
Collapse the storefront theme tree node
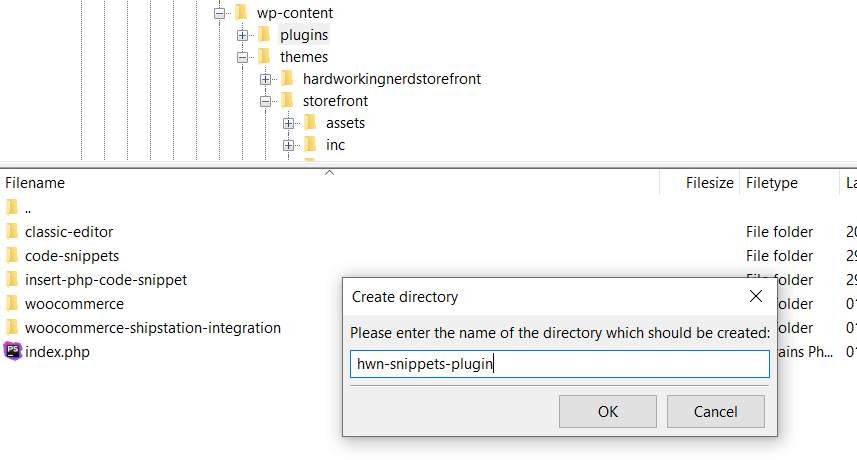(265, 101)
